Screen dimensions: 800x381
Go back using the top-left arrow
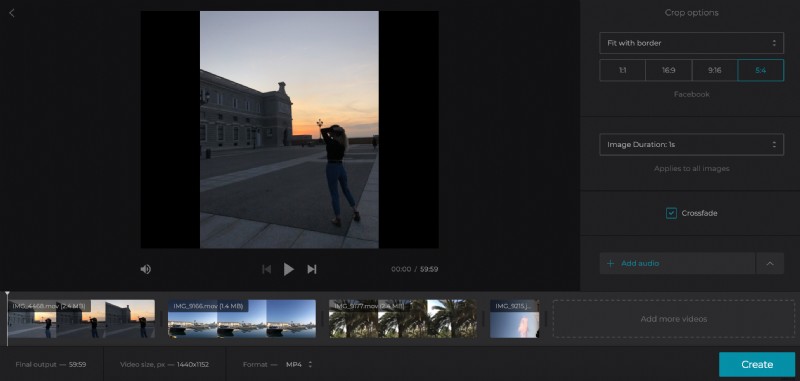[x=12, y=13]
